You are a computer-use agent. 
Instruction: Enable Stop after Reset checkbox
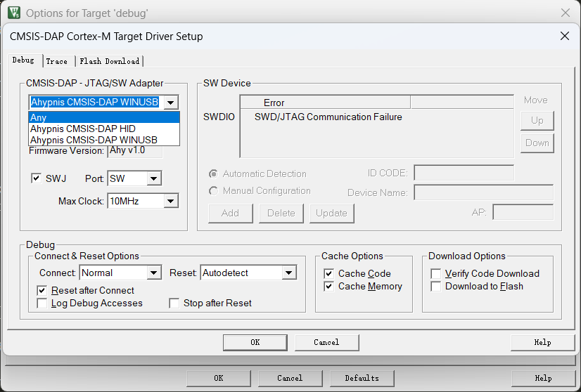coord(174,303)
